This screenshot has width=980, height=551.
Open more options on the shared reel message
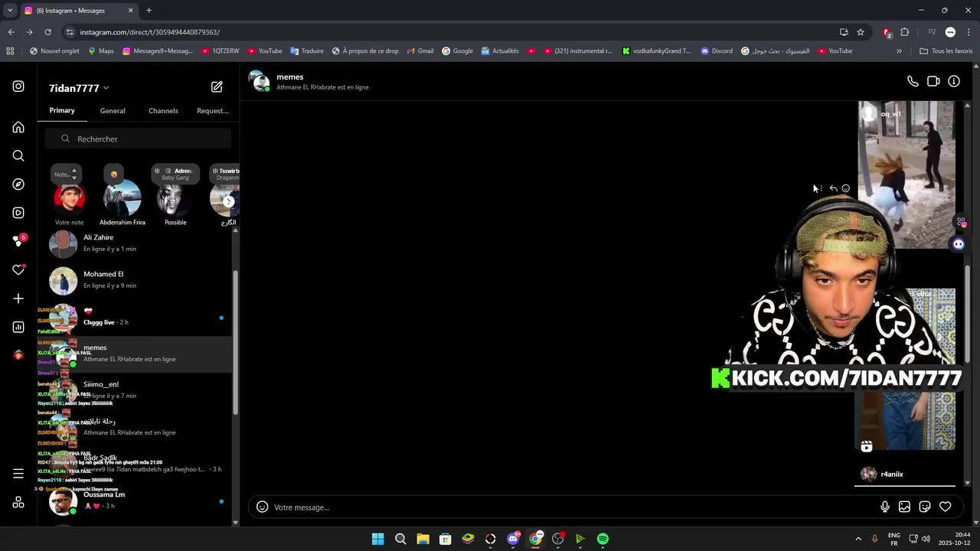tap(821, 188)
